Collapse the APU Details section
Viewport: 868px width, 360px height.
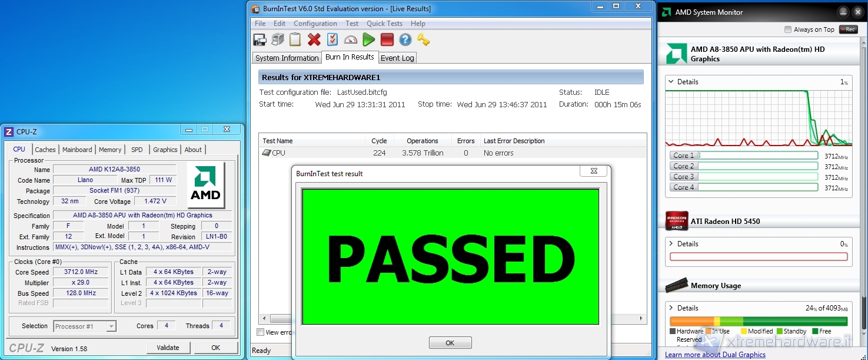click(x=671, y=82)
